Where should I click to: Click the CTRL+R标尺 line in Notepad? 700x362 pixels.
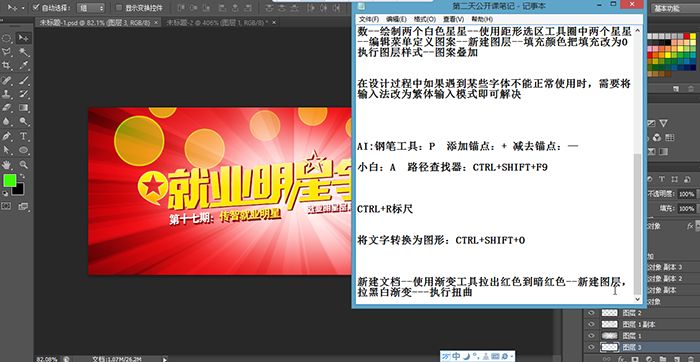point(385,208)
